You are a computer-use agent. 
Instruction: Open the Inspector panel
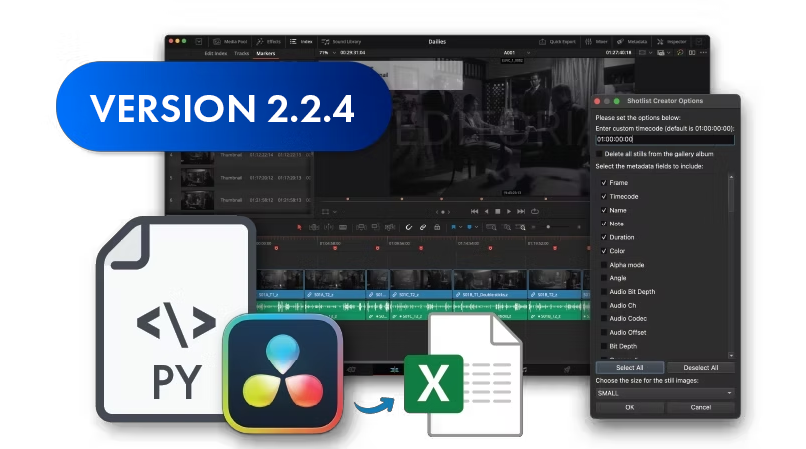tap(671, 42)
